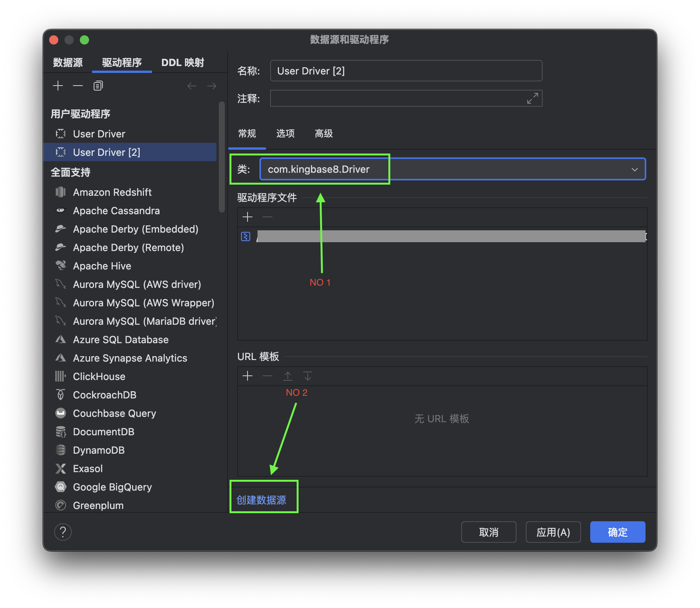This screenshot has width=700, height=608.
Task: Add a new user driver
Action: (x=58, y=85)
